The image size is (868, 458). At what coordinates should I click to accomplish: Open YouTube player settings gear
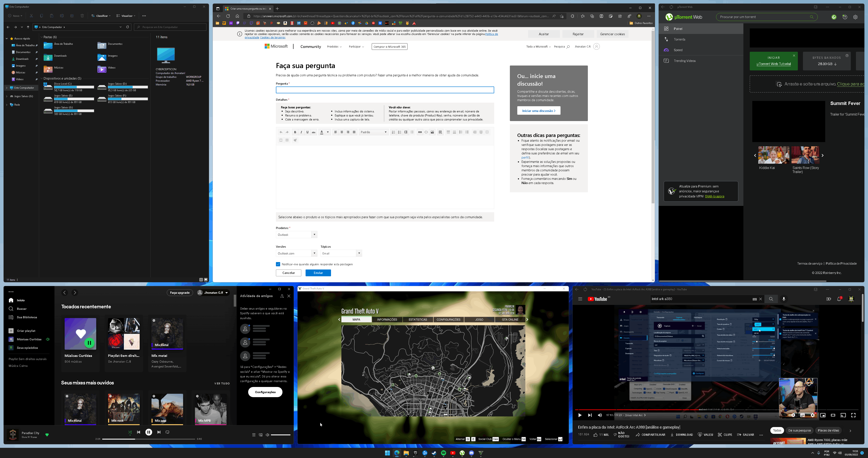click(813, 415)
